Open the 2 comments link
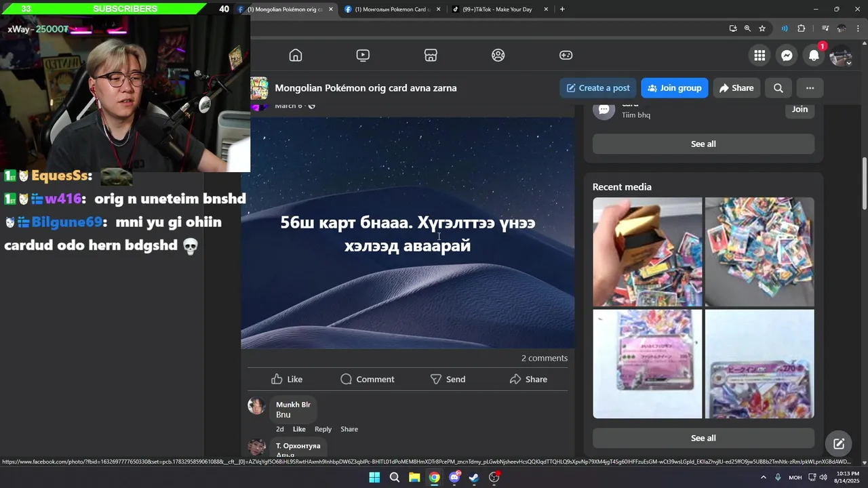 [544, 358]
